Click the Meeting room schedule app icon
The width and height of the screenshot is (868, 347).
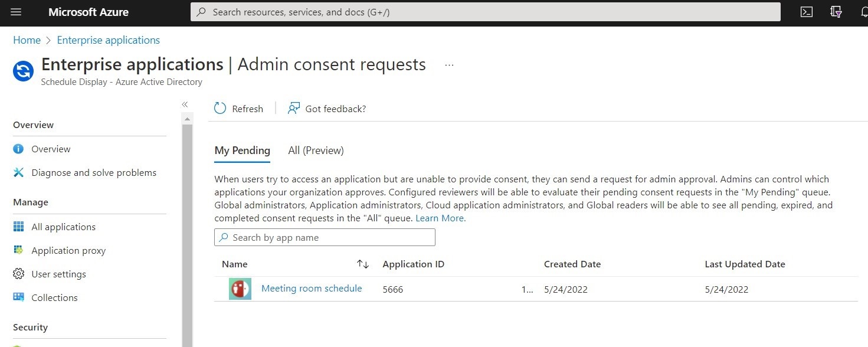pos(240,289)
